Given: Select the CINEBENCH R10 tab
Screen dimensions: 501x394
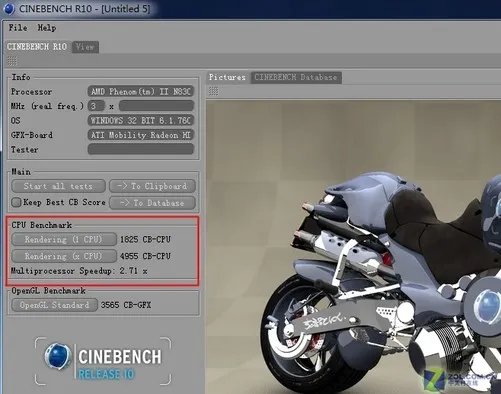Looking at the screenshot, I should tap(37, 47).
